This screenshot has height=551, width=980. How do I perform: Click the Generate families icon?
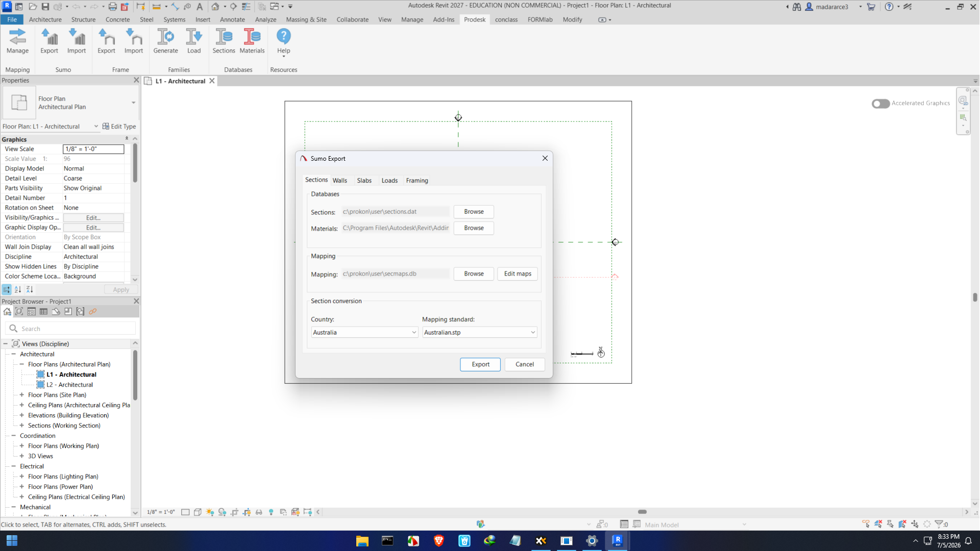click(x=165, y=41)
